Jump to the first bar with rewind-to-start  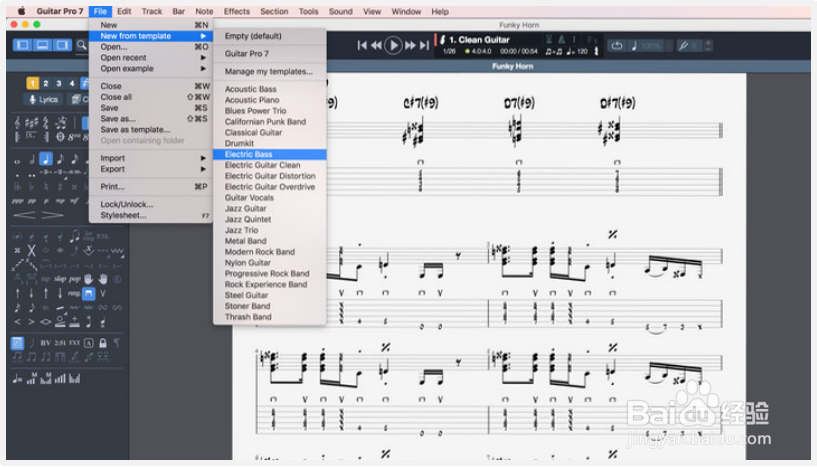[x=362, y=45]
